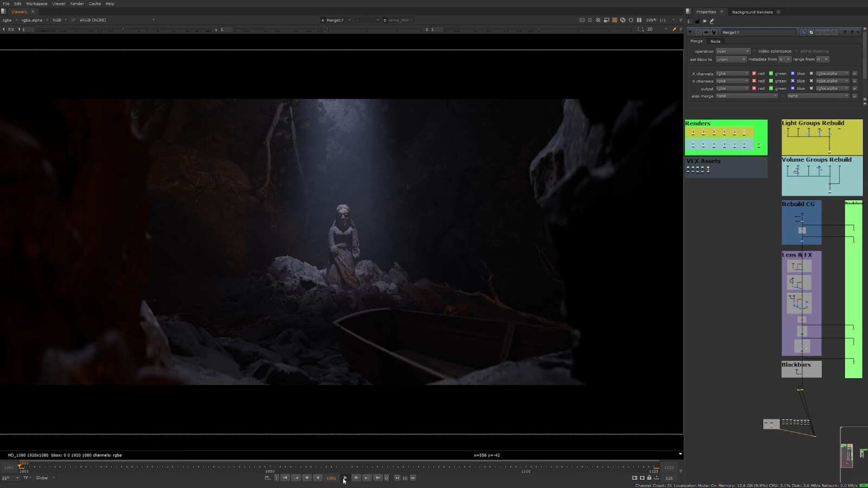The height and width of the screenshot is (488, 868).
Task: Click the play forward button
Action: pyautogui.click(x=345, y=478)
